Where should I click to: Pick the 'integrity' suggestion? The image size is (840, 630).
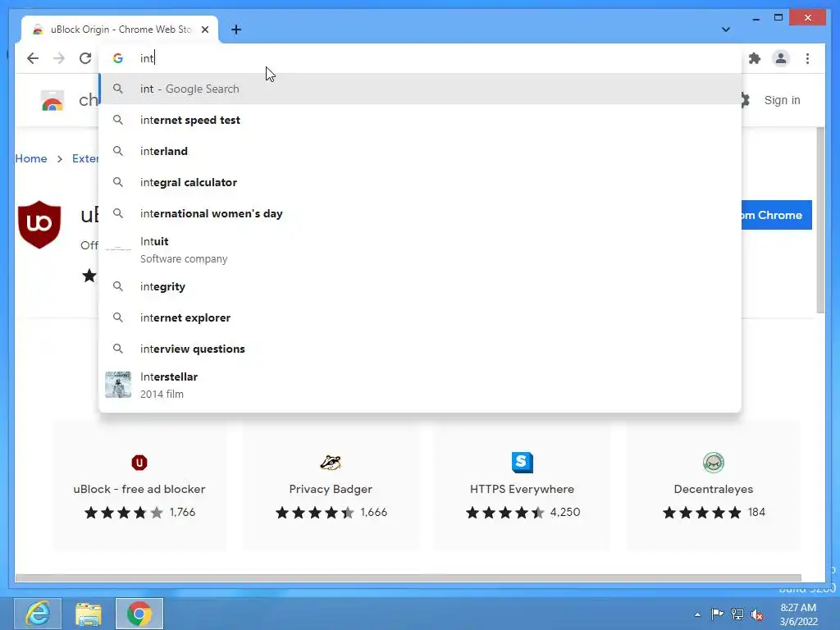click(420, 286)
